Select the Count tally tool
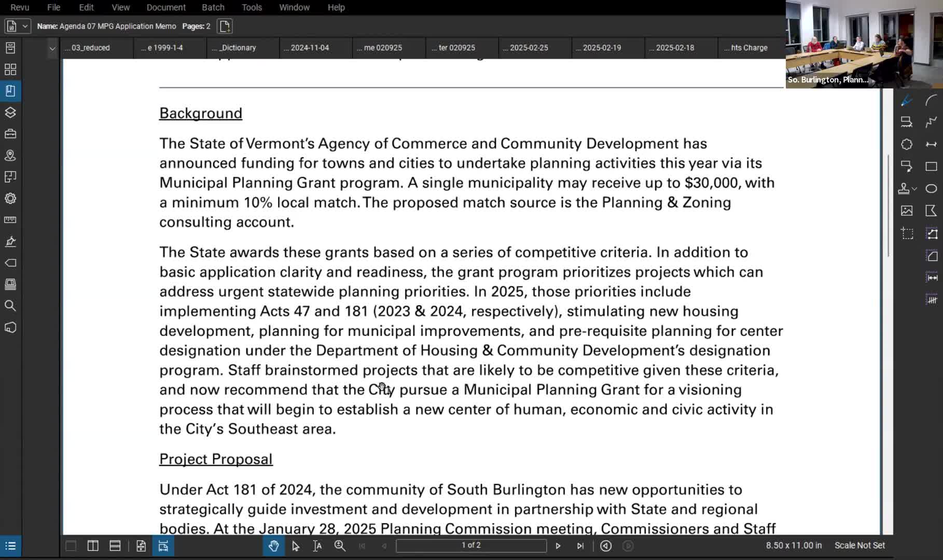The image size is (943, 560). pos(932,300)
